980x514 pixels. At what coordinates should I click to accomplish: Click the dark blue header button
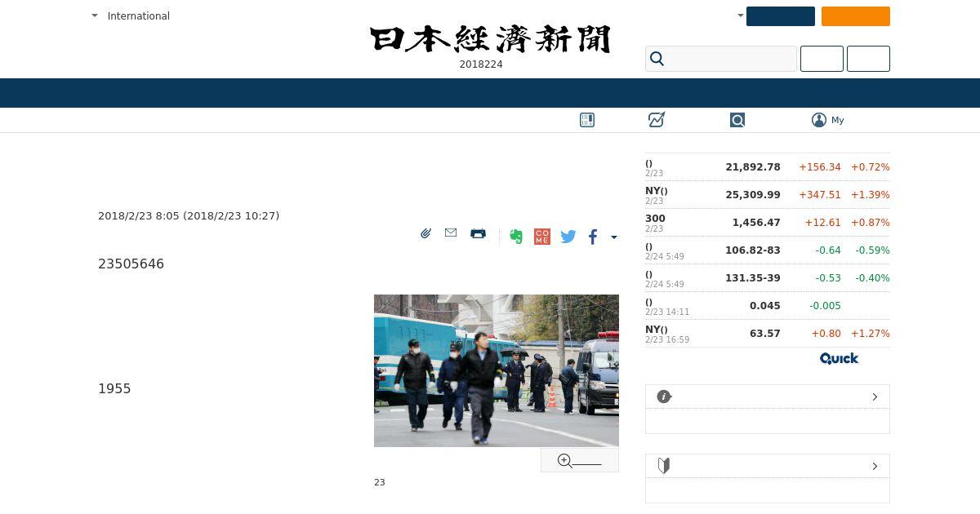pos(781,16)
